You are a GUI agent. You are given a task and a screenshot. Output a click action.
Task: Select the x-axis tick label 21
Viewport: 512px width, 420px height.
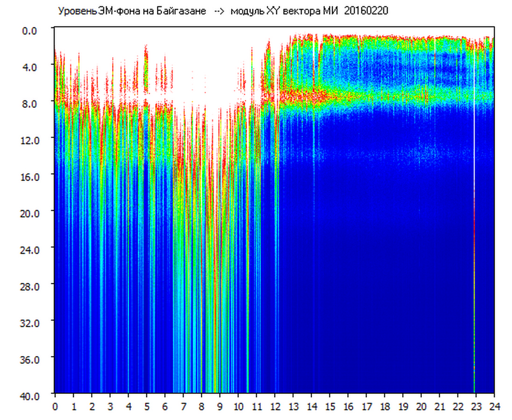(440, 406)
